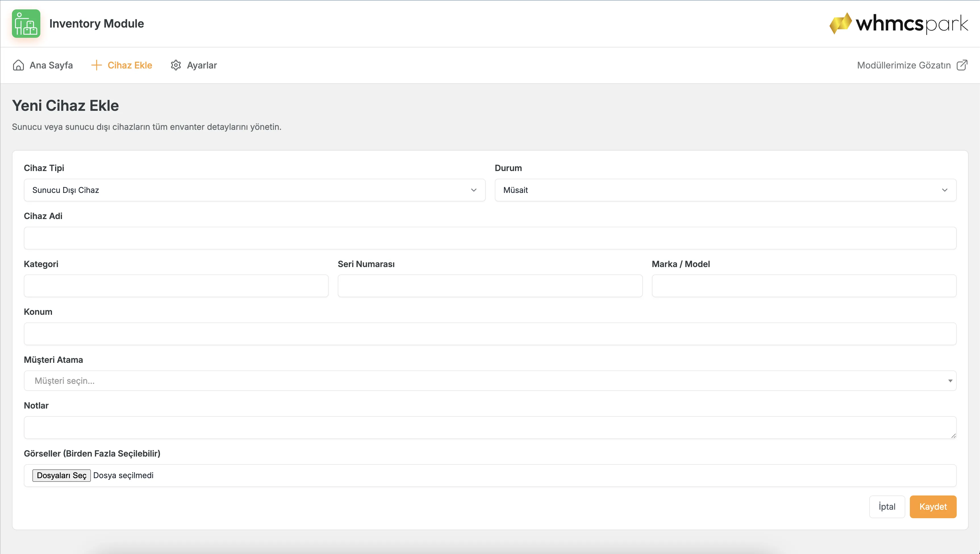Click the Kategori label

point(41,264)
